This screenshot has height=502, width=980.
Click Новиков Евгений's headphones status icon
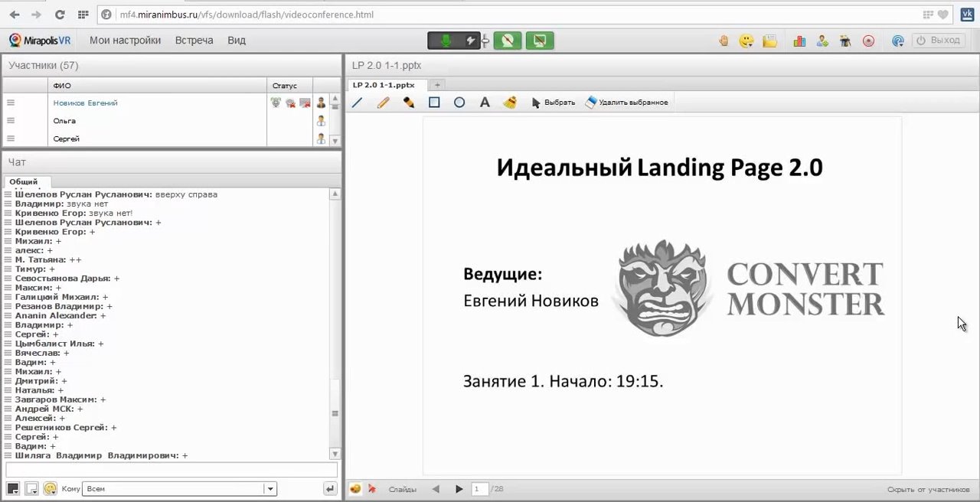[276, 103]
